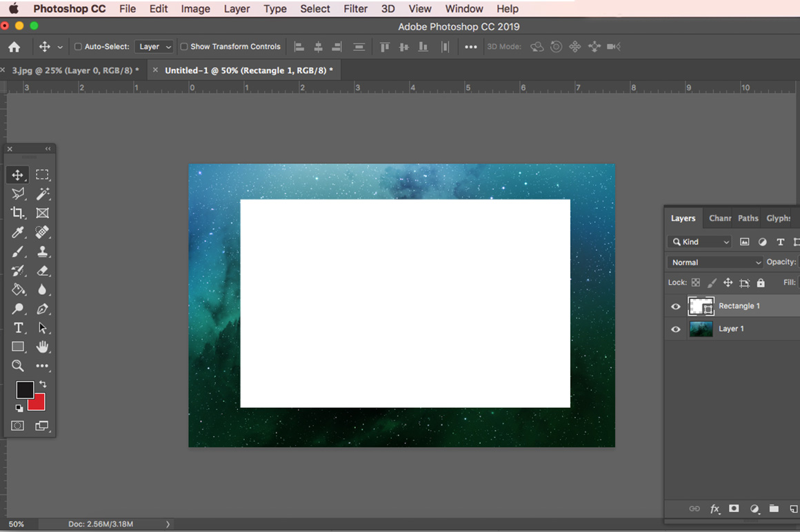
Task: Align top edges in options bar
Action: 385,47
